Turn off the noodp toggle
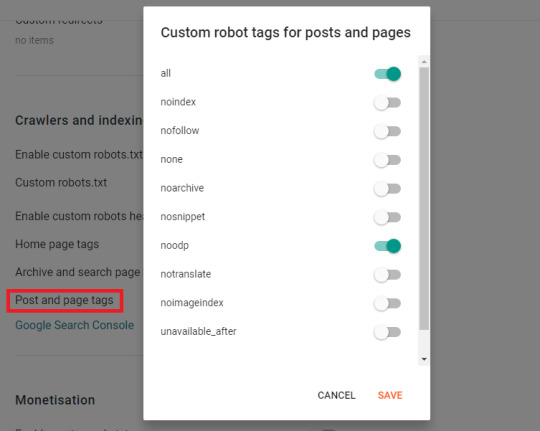 point(387,246)
